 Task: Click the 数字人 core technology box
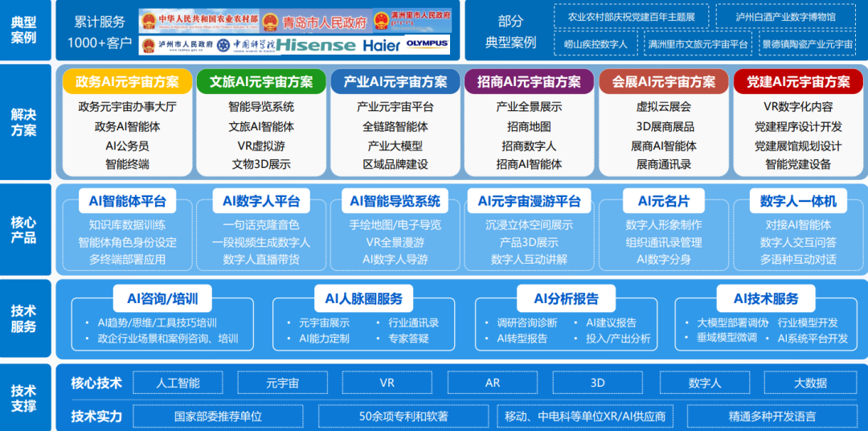[705, 383]
